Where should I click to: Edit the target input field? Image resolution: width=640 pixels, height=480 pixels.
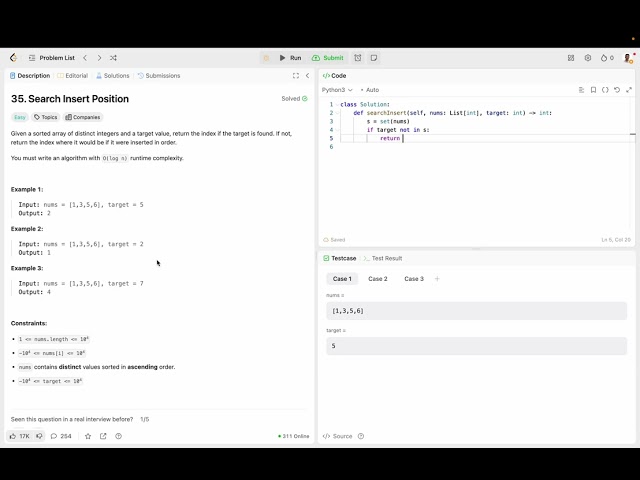coord(476,346)
